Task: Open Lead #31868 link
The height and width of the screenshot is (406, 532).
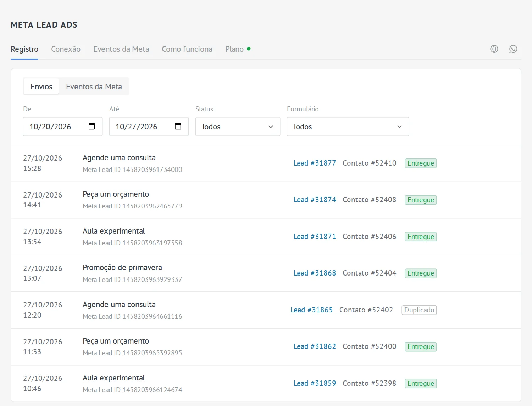Action: click(x=315, y=273)
